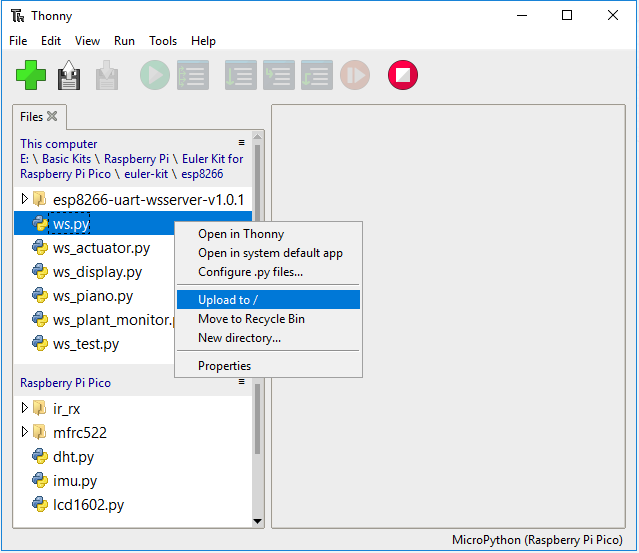Click the folder icon of esp8266-uart-wsserver-v1.0.1
The width and height of the screenshot is (639, 553).
coord(40,199)
